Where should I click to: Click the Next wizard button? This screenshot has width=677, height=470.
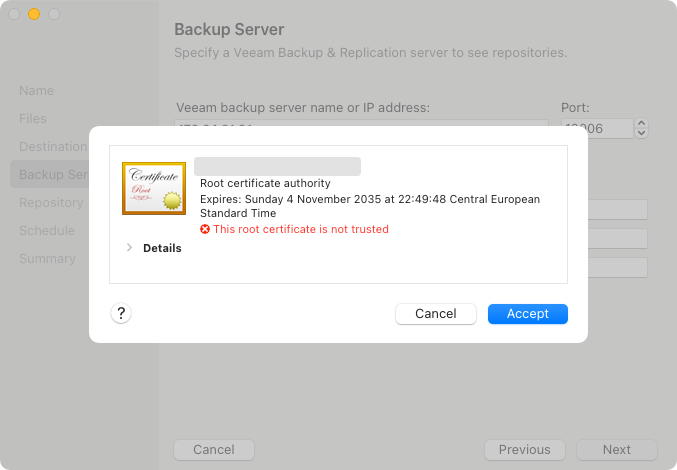(x=616, y=450)
